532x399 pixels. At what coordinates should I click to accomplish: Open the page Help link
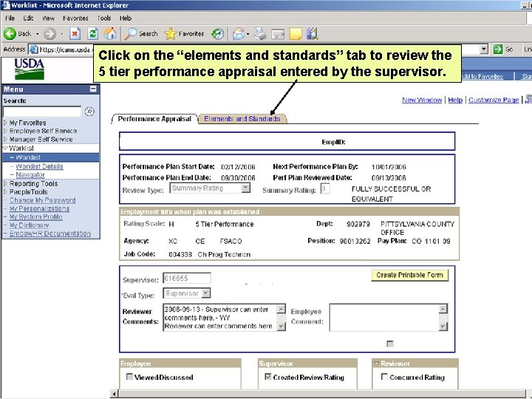[455, 100]
